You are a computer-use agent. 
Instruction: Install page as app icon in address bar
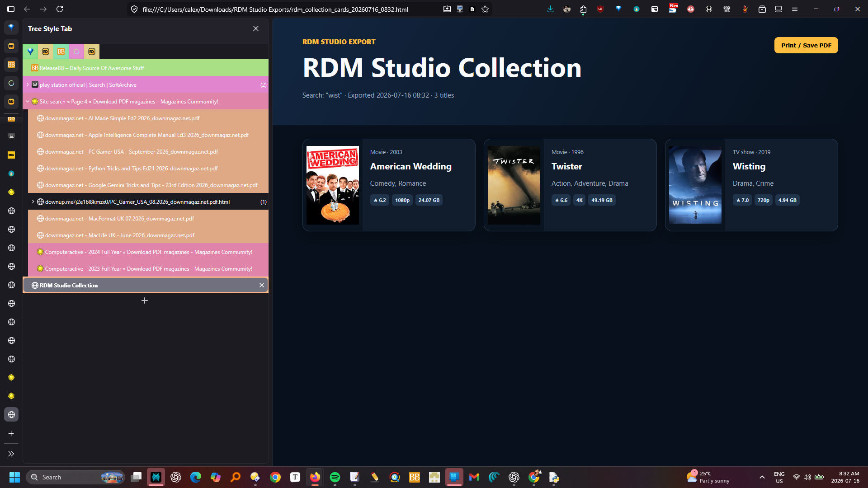[447, 9]
